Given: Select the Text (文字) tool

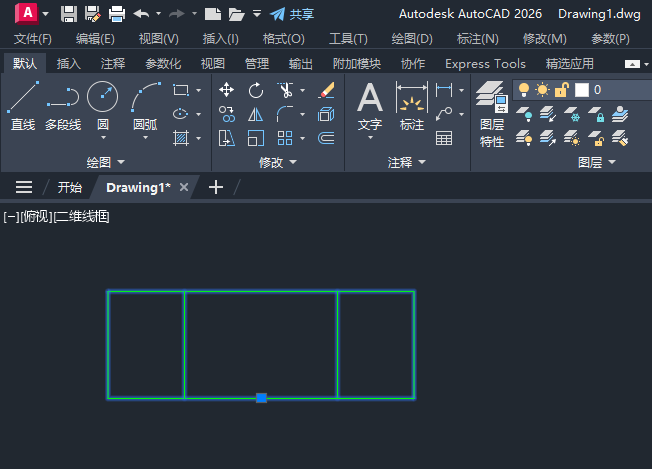Looking at the screenshot, I should (370, 106).
